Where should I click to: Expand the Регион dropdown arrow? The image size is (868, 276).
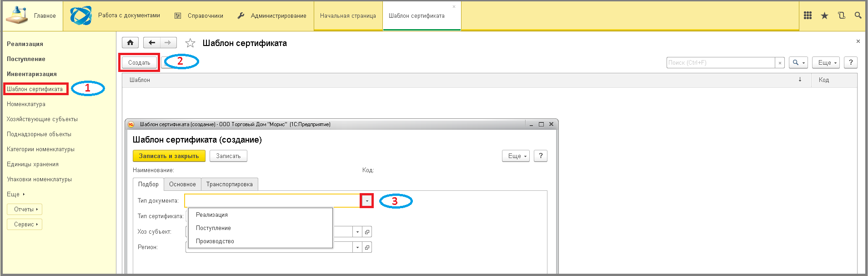[358, 247]
